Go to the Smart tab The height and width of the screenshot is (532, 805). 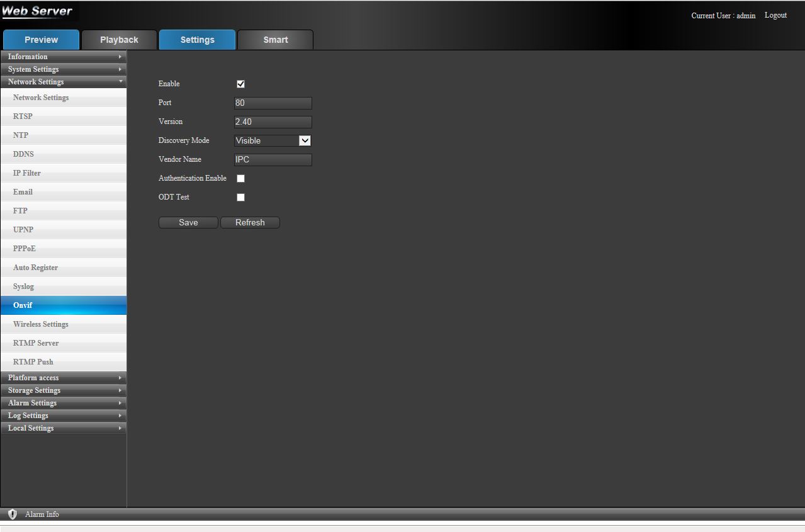pyautogui.click(x=276, y=40)
